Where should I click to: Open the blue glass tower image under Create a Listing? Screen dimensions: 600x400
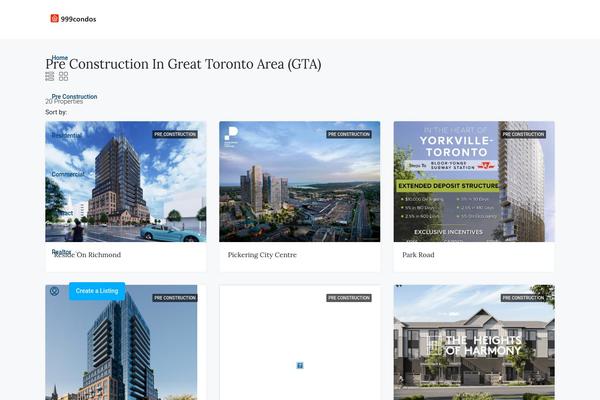[x=121, y=343]
